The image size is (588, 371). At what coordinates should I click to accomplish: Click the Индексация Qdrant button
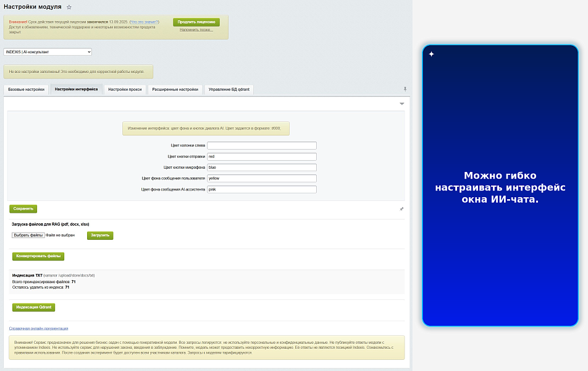pyautogui.click(x=34, y=307)
